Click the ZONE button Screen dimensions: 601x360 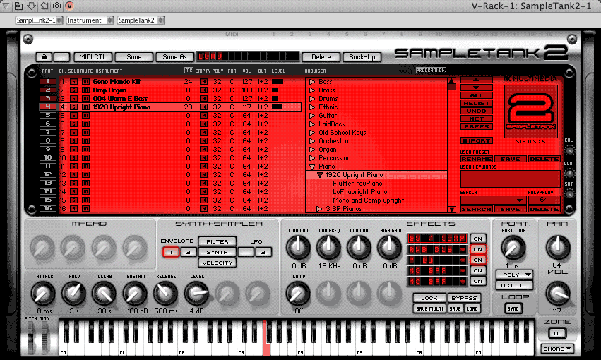click(x=556, y=333)
